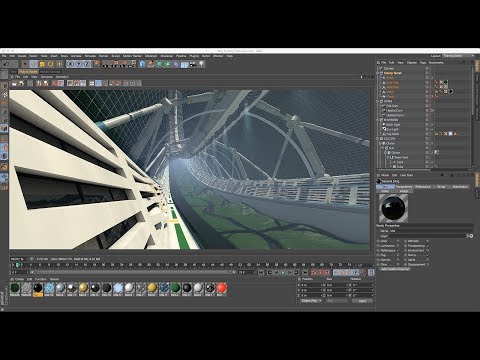Toggle the Reflectance channel checkbox
This screenshot has width=480, height=360.
(398, 250)
